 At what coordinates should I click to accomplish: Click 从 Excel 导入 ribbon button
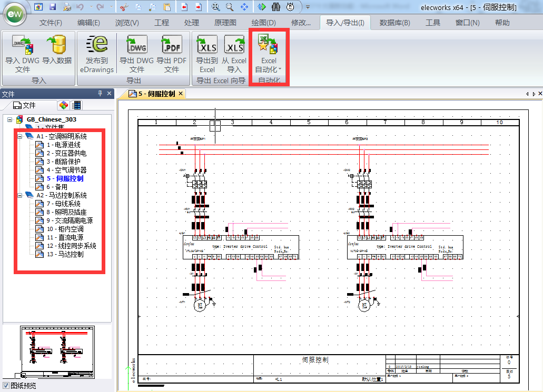click(234, 54)
